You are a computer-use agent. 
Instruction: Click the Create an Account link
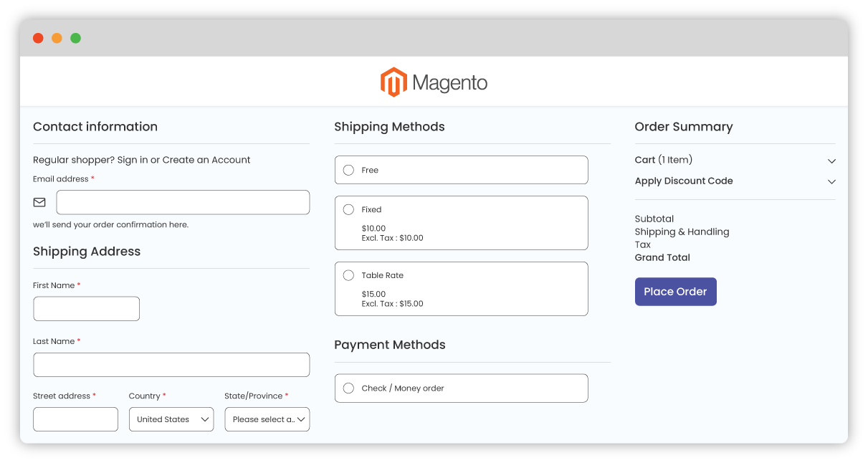click(x=206, y=160)
